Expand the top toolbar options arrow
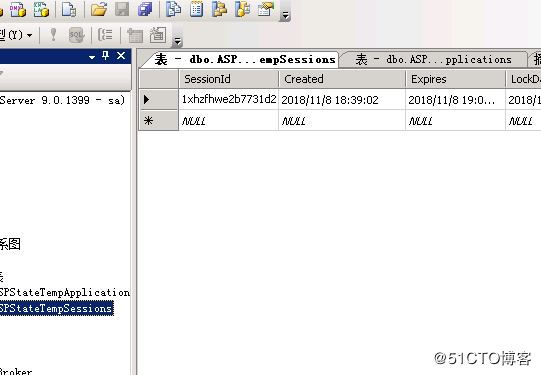Image resolution: width=541 pixels, height=375 pixels. point(285,15)
